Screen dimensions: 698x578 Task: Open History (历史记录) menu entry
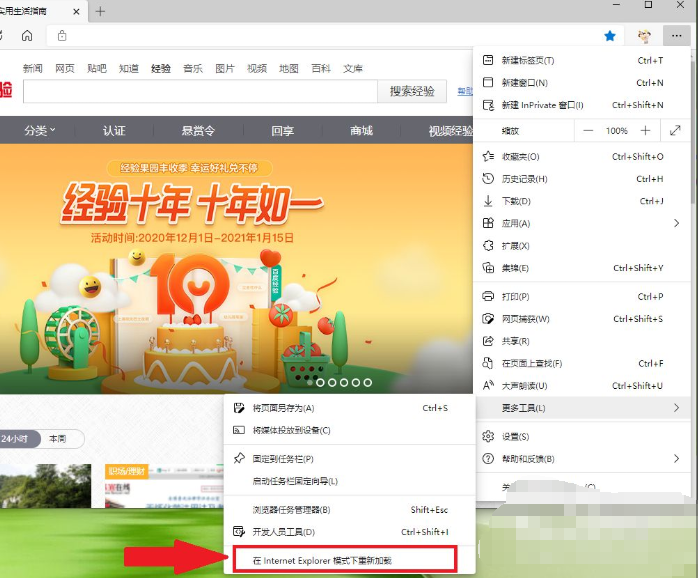tap(581, 179)
